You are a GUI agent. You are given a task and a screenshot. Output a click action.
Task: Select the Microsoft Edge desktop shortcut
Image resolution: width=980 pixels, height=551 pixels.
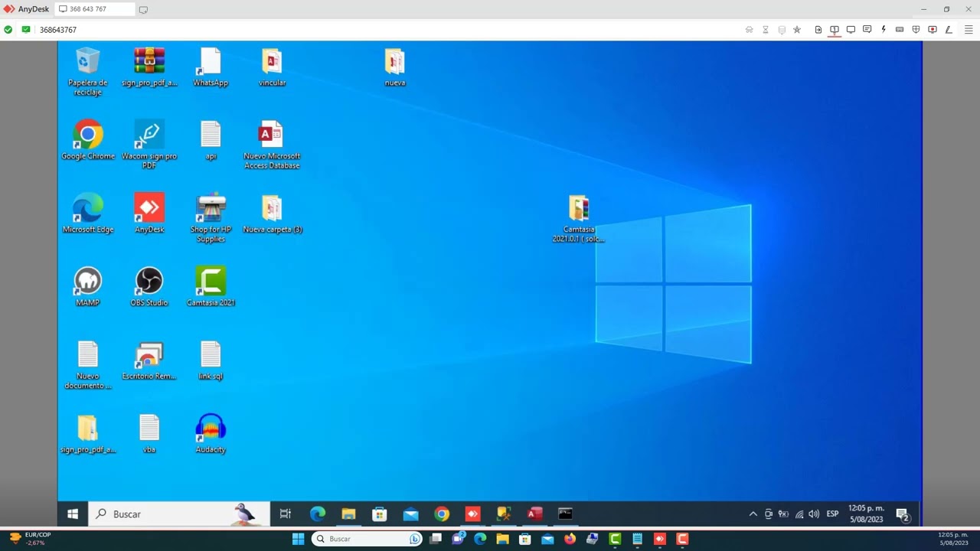click(x=88, y=214)
